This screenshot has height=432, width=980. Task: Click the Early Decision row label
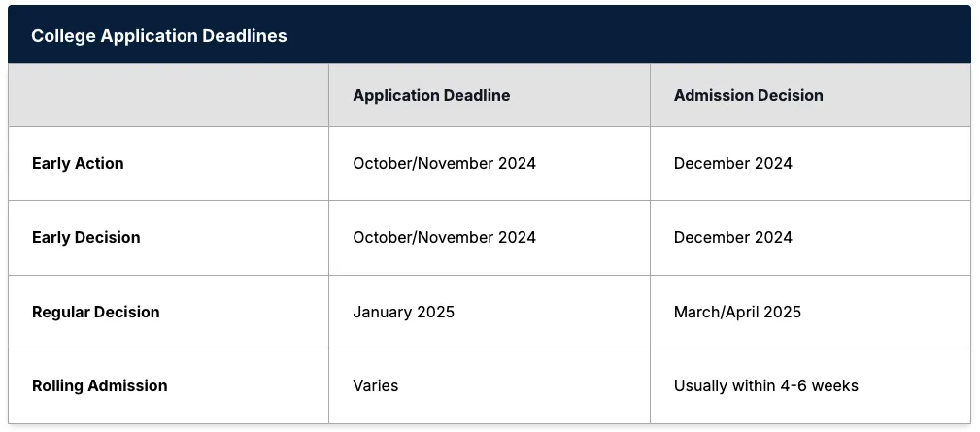[85, 237]
